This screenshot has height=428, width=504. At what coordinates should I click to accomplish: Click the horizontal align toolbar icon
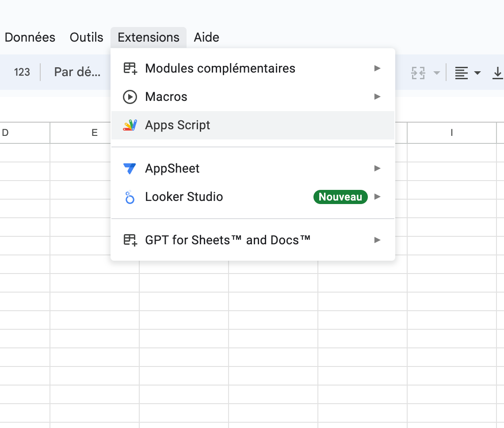pyautogui.click(x=461, y=73)
